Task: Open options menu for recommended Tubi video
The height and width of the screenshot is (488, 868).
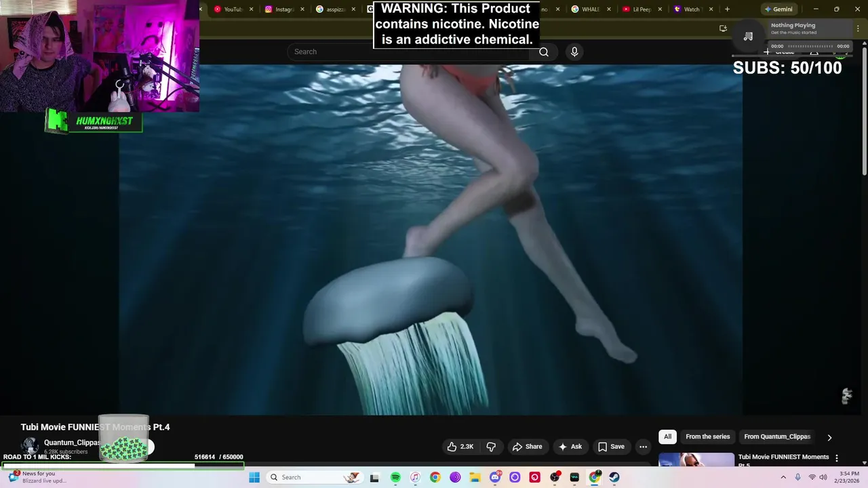Action: point(836,458)
